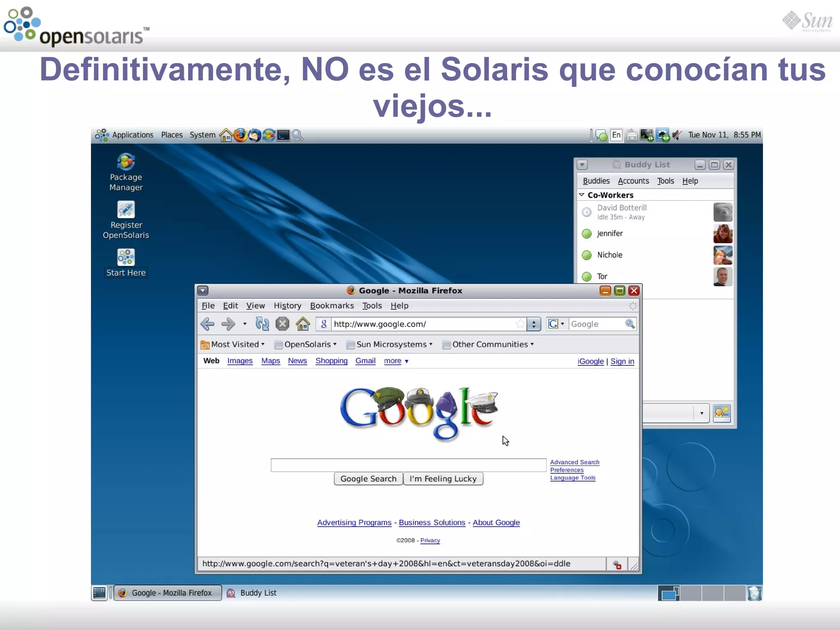Click the muted volume speaker icon
This screenshot has height=630, width=840.
677,135
